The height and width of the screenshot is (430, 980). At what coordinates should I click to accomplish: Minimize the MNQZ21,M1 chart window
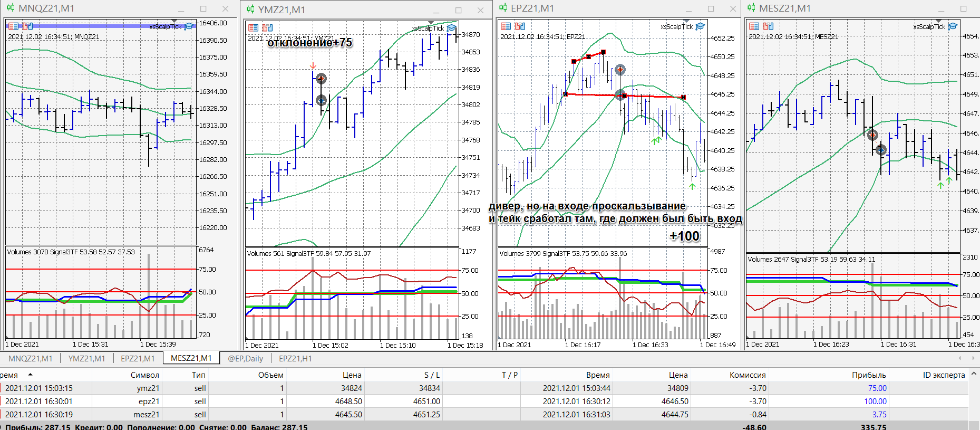181,9
